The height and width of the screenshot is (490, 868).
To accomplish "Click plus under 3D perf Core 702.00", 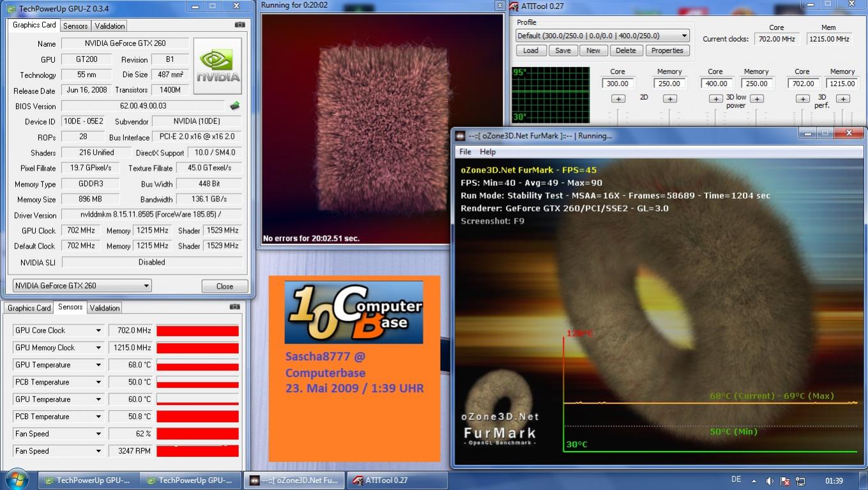I will 802,98.
